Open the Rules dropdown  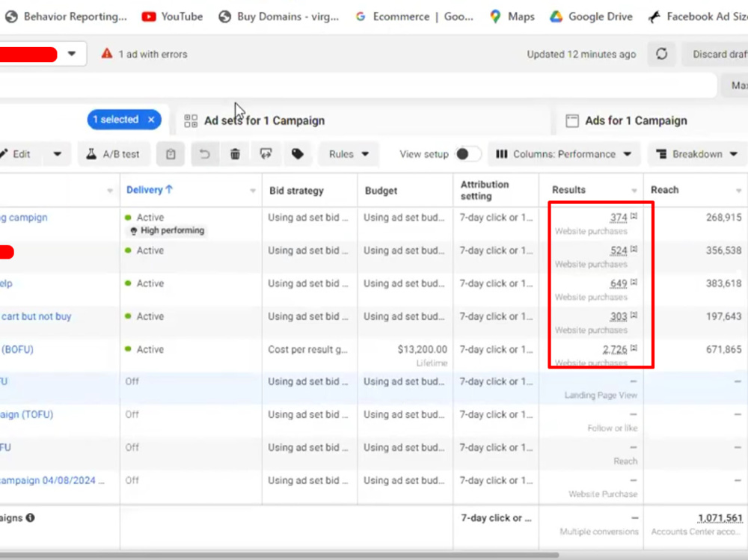[349, 154]
